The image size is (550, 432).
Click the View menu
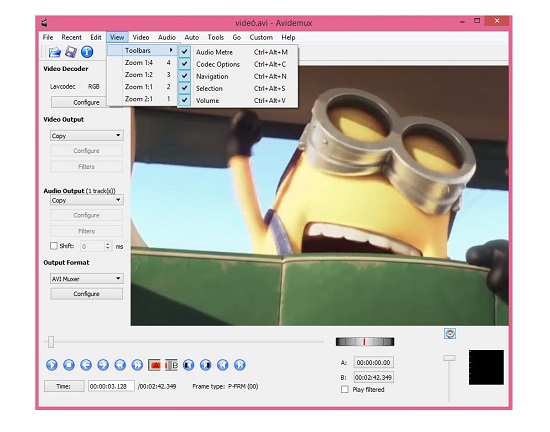117,37
